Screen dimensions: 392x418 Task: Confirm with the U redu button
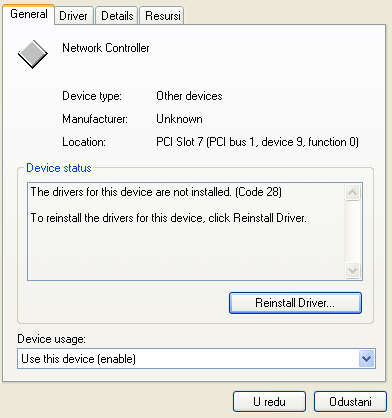coord(269,402)
